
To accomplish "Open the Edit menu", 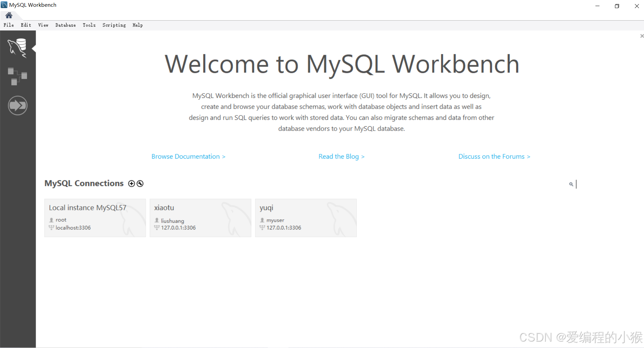I will pos(26,25).
